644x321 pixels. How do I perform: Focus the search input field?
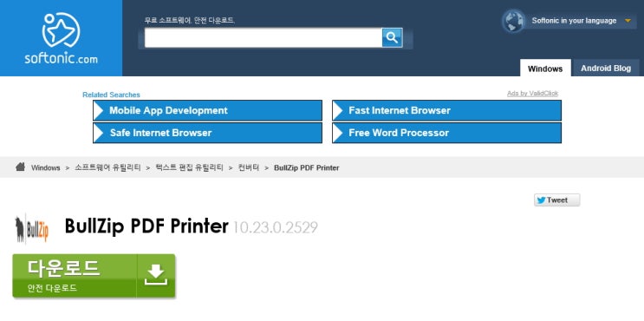tap(263, 38)
